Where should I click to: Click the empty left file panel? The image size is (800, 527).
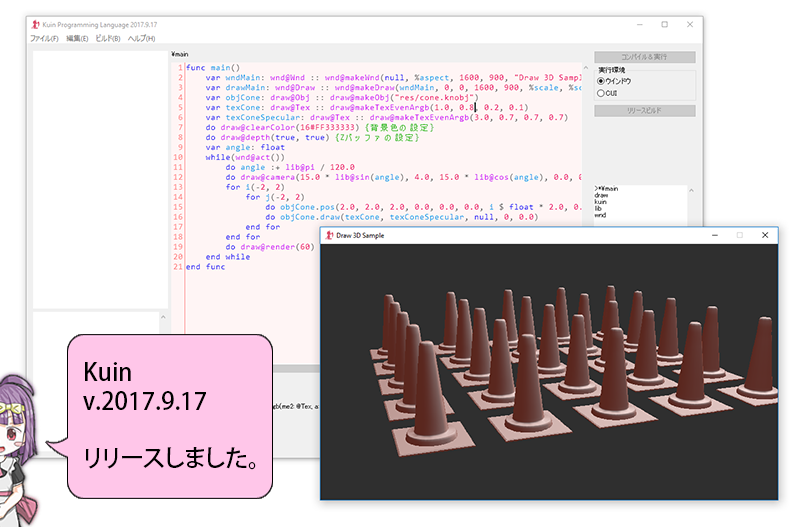(x=101, y=180)
